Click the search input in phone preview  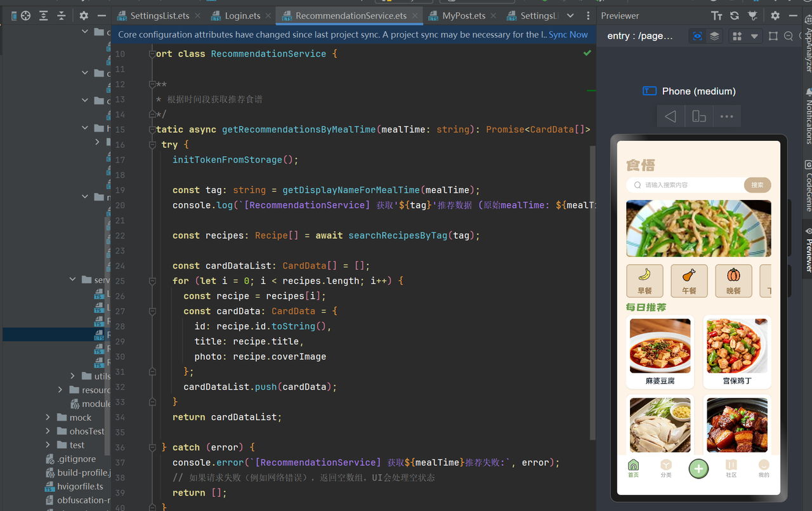point(685,185)
